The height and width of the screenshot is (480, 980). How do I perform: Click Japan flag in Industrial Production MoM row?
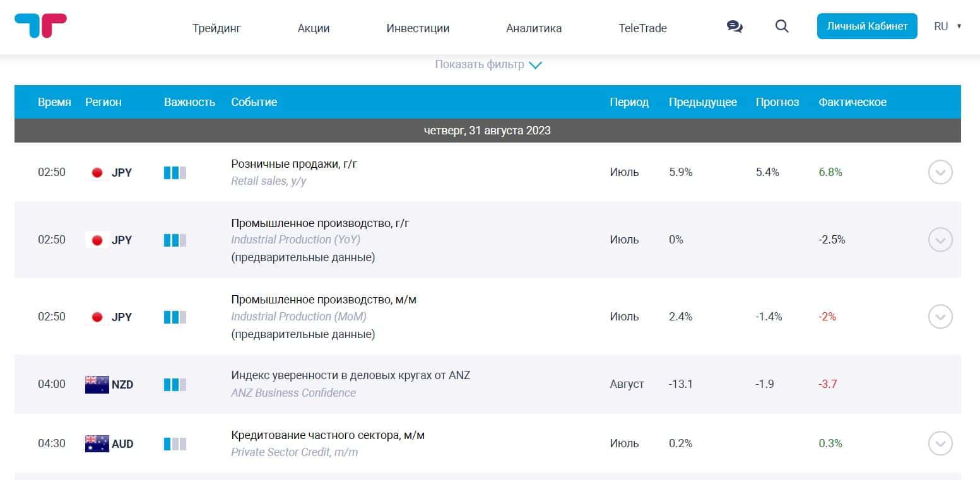[97, 317]
